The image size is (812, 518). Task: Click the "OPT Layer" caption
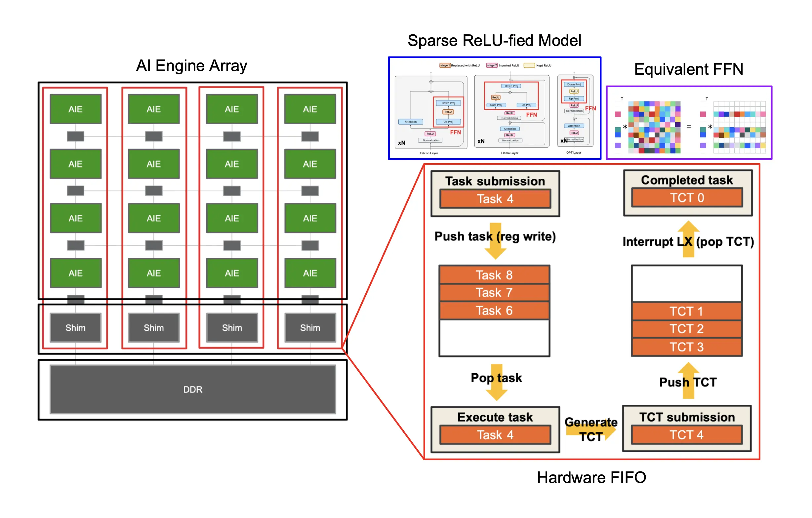574,153
